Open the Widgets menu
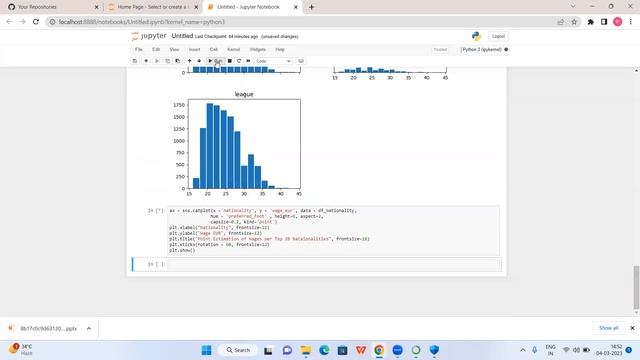This screenshot has height=360, width=640. pos(258,49)
